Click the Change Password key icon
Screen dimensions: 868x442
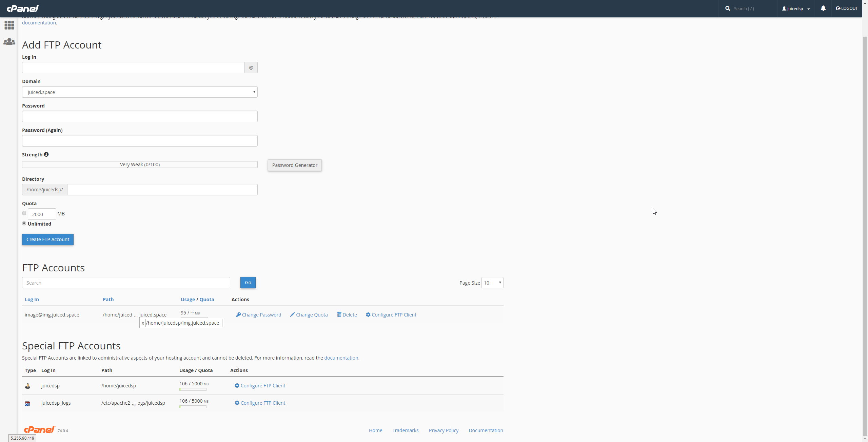(238, 315)
